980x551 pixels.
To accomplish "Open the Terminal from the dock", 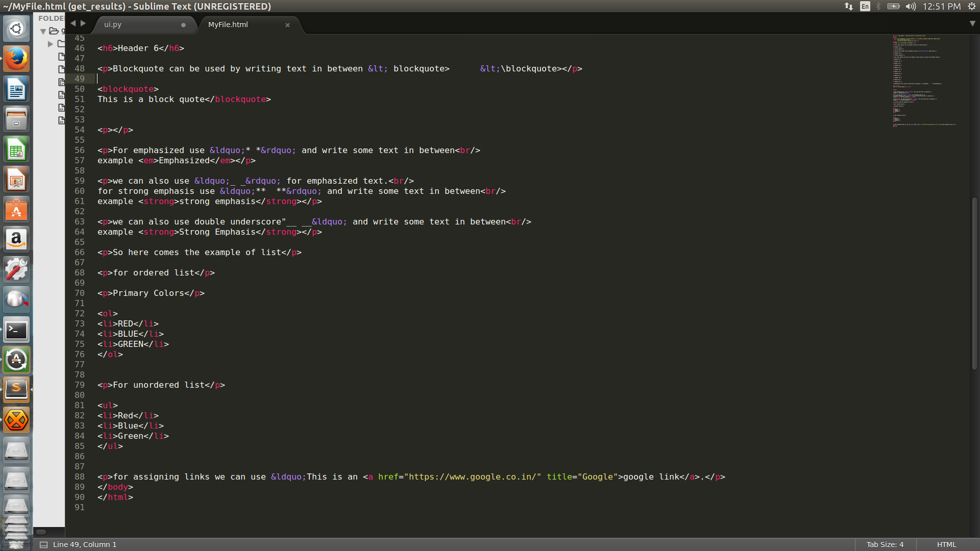I will tap(16, 330).
